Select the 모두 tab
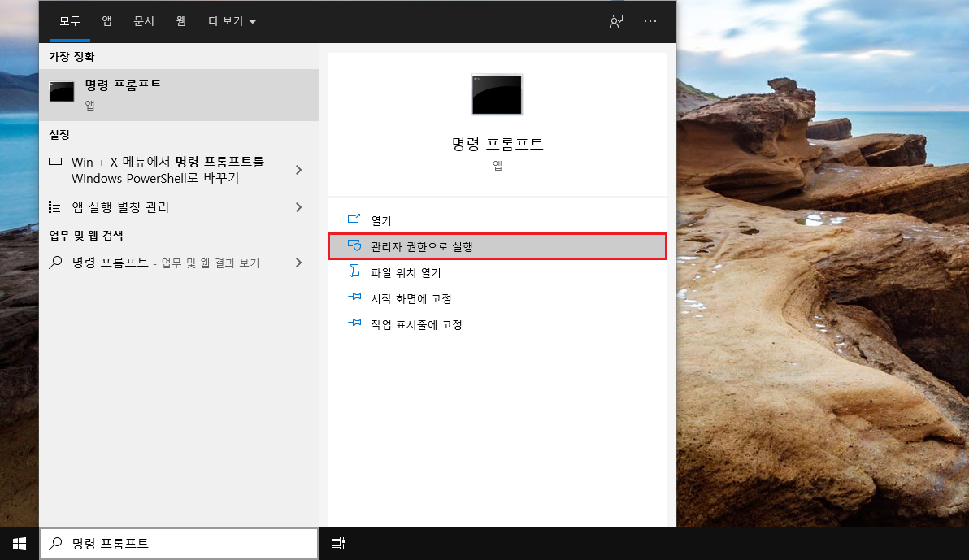 70,21
